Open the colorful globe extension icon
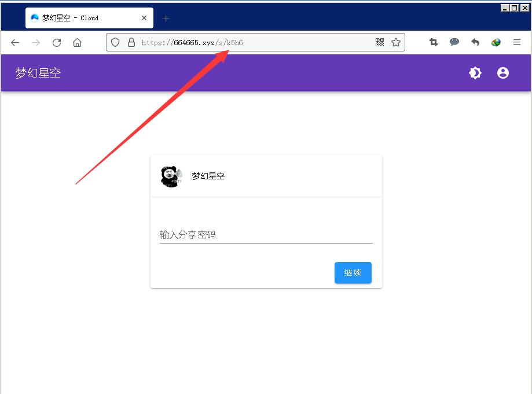 (x=496, y=42)
